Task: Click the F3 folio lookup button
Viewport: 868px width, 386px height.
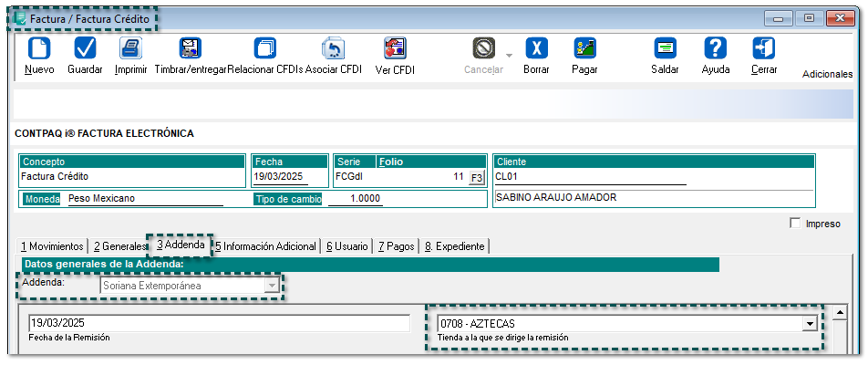Action: [x=476, y=178]
